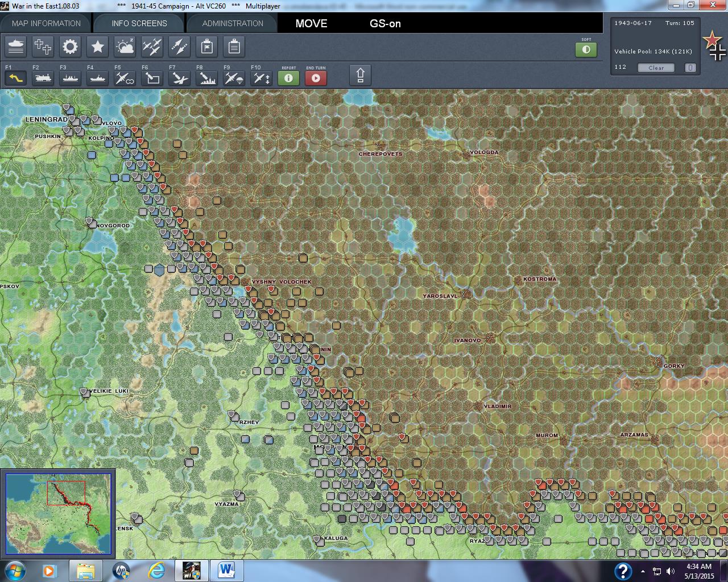Click the Clear button in status panel

656,68
